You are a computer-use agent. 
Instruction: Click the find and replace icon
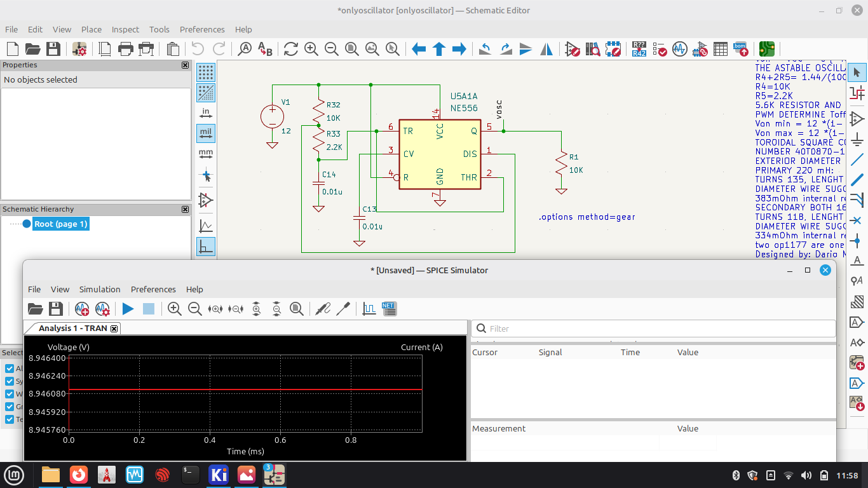click(x=265, y=49)
